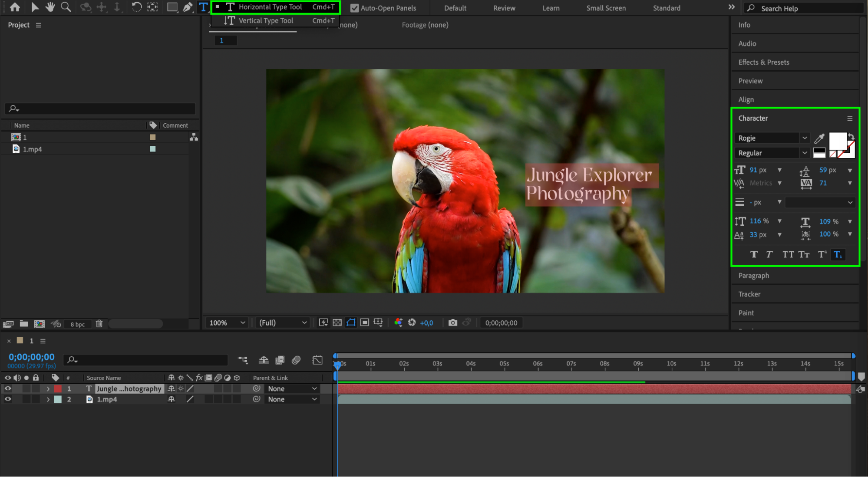The height and width of the screenshot is (477, 868).
Task: Hide the 1.mp4 layer in timeline
Action: [8, 399]
